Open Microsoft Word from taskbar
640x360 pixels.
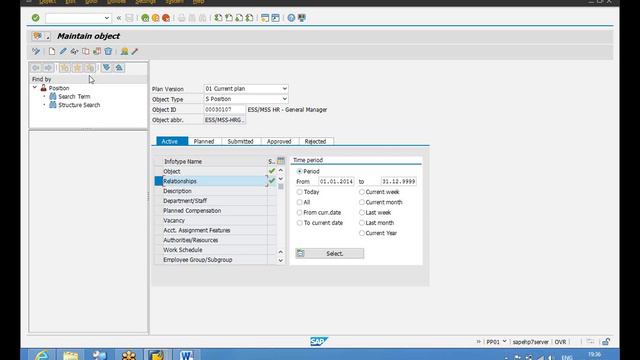[x=187, y=355]
